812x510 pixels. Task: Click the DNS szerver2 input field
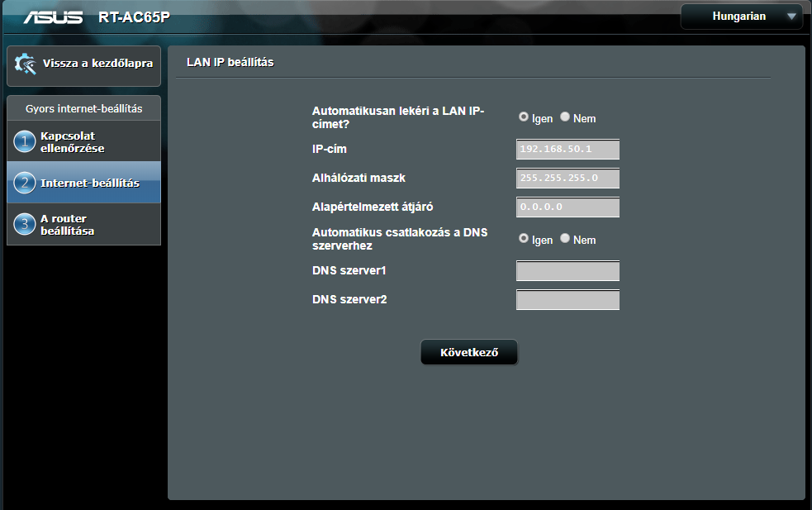(567, 300)
